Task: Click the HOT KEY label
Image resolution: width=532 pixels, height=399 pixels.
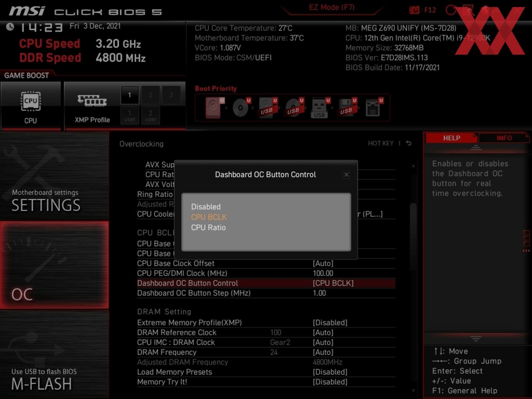Action: tap(381, 144)
